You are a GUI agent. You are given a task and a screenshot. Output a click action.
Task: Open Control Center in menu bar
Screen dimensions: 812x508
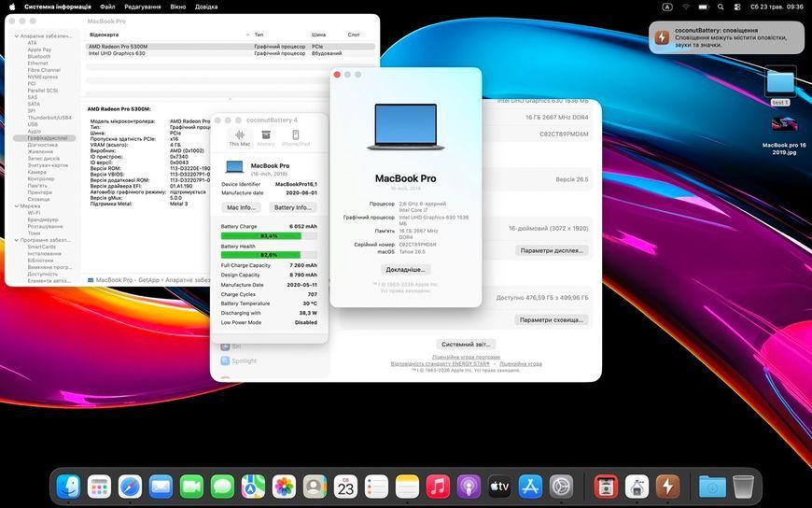point(737,7)
